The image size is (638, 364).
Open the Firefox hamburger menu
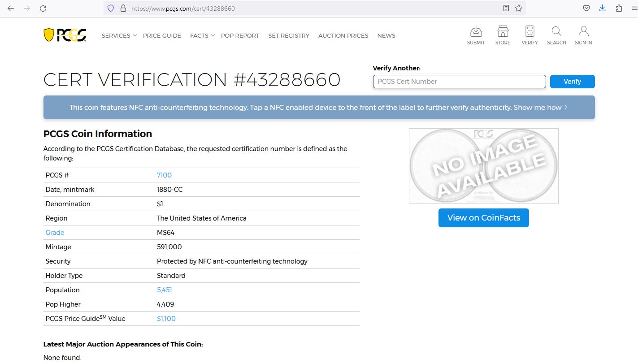[x=631, y=8]
